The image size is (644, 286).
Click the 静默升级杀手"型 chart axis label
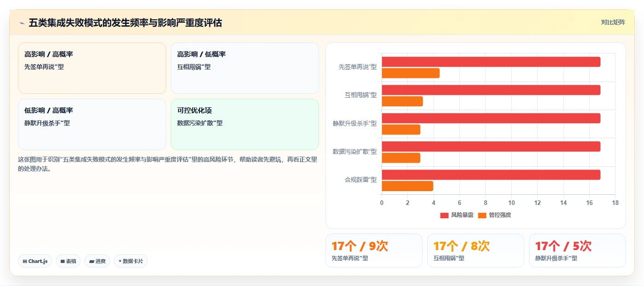click(355, 123)
